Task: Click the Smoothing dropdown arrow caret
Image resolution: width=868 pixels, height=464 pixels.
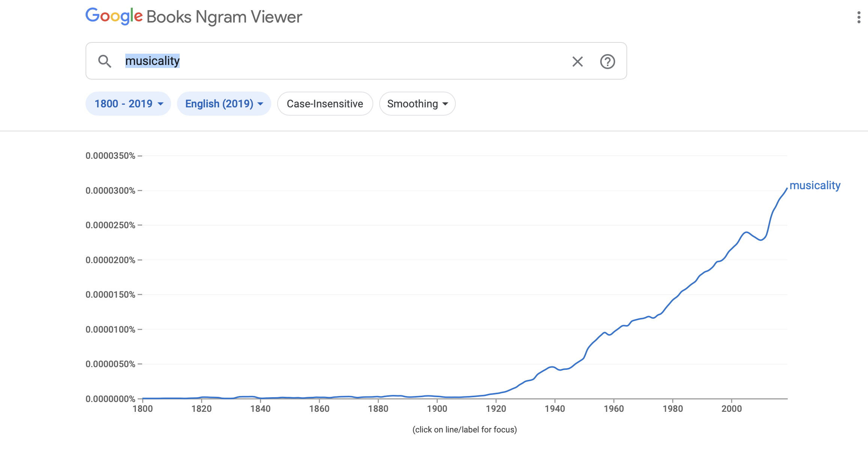Action: click(445, 104)
